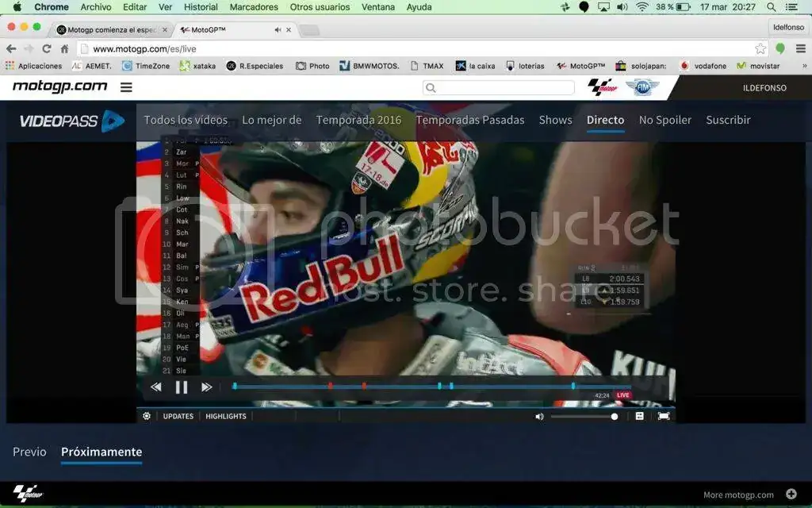Viewport: 812px width, 508px height.
Task: Pause the live video playback
Action: point(182,387)
